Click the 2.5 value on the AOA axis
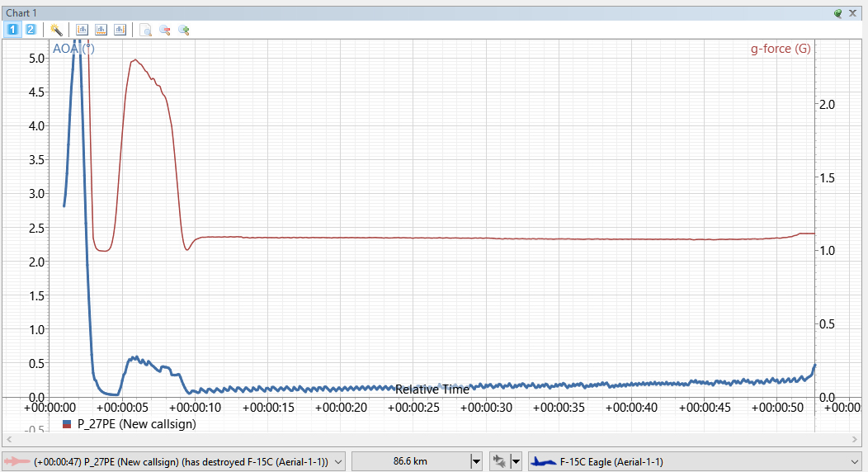The width and height of the screenshot is (868, 472). [x=36, y=228]
